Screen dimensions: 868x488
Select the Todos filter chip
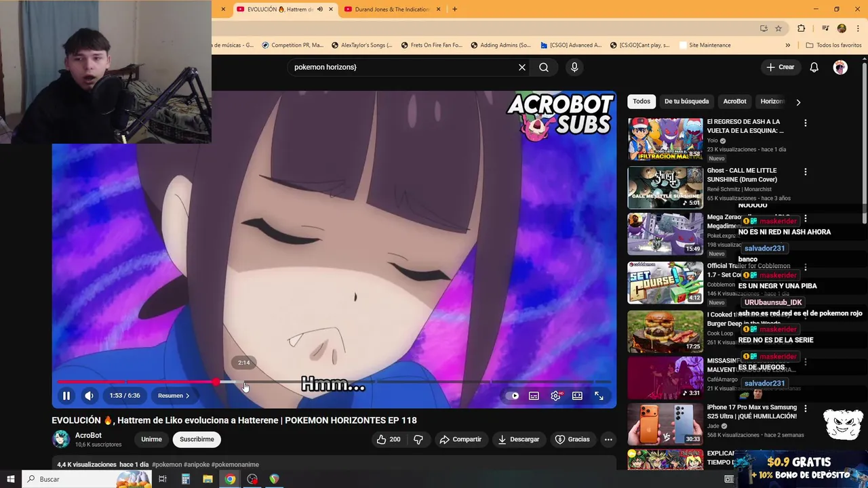pos(641,102)
